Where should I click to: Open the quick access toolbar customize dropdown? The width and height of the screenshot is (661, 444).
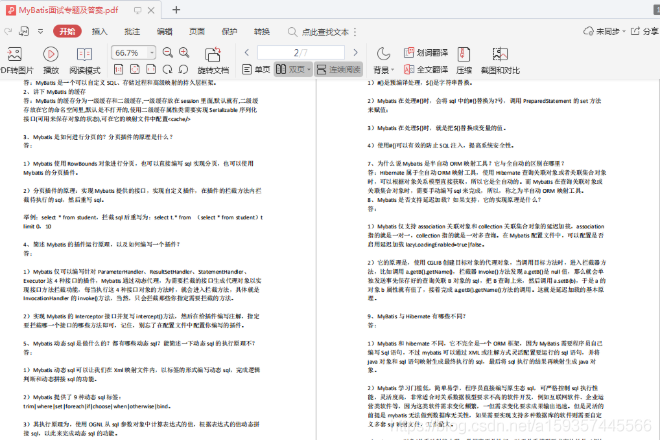pos(40,31)
